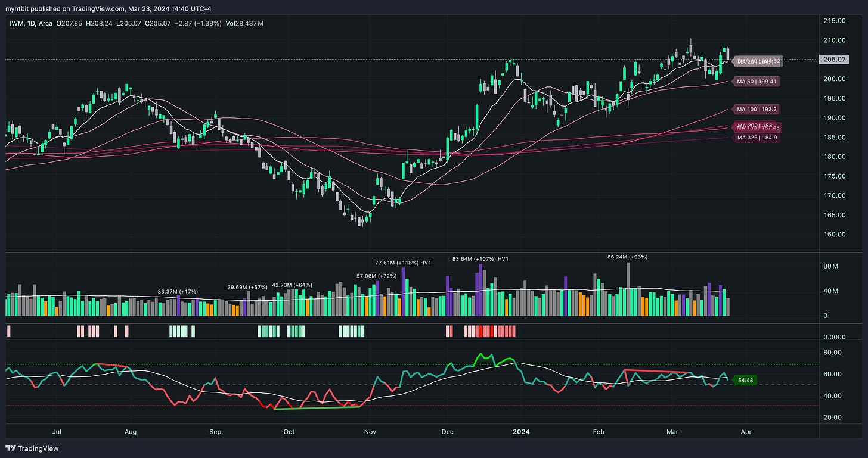Click the 2024 label on time axis
The height and width of the screenshot is (458, 868).
(521, 431)
